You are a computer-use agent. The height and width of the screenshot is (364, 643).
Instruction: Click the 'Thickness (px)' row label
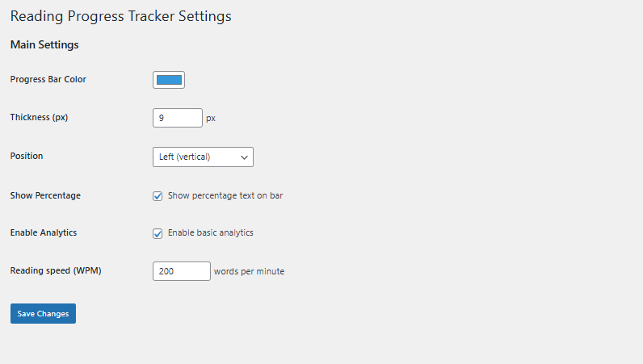coord(39,117)
